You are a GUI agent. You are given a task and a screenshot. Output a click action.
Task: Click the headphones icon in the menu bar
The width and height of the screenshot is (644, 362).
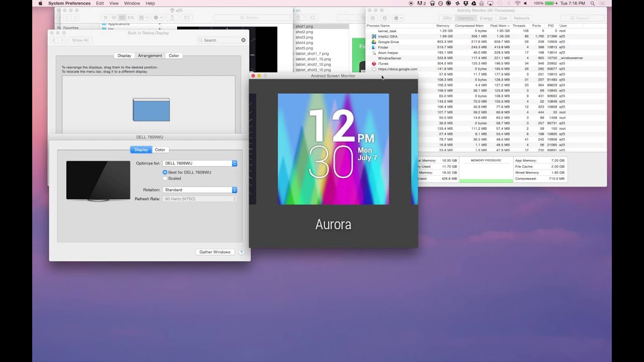point(433,3)
